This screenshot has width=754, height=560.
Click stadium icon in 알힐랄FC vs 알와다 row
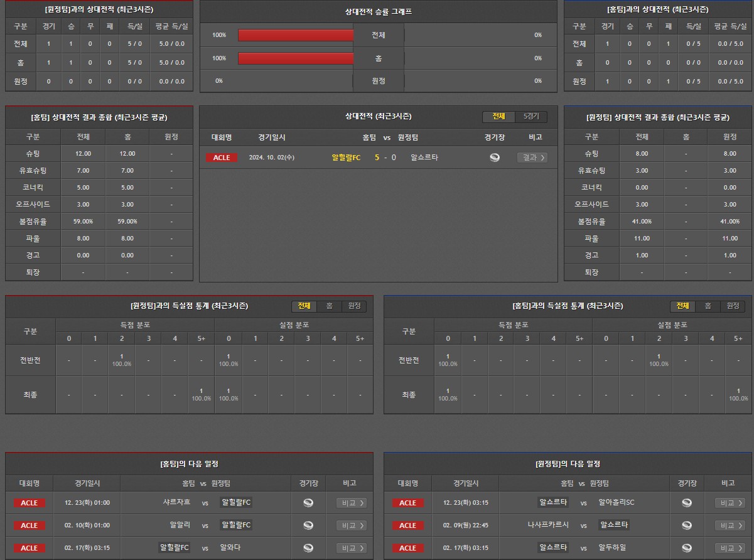pyautogui.click(x=308, y=548)
